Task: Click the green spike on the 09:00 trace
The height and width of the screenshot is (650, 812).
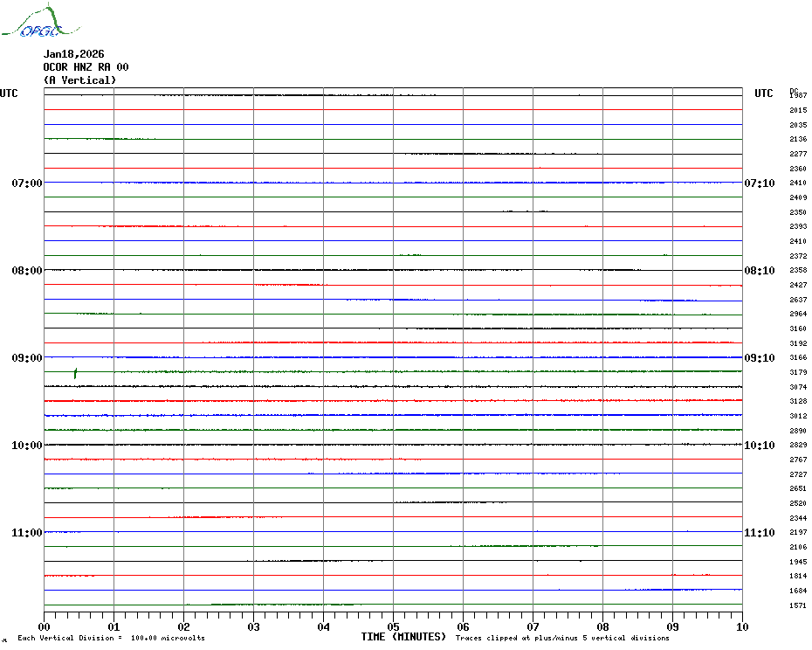Action: 76,373
